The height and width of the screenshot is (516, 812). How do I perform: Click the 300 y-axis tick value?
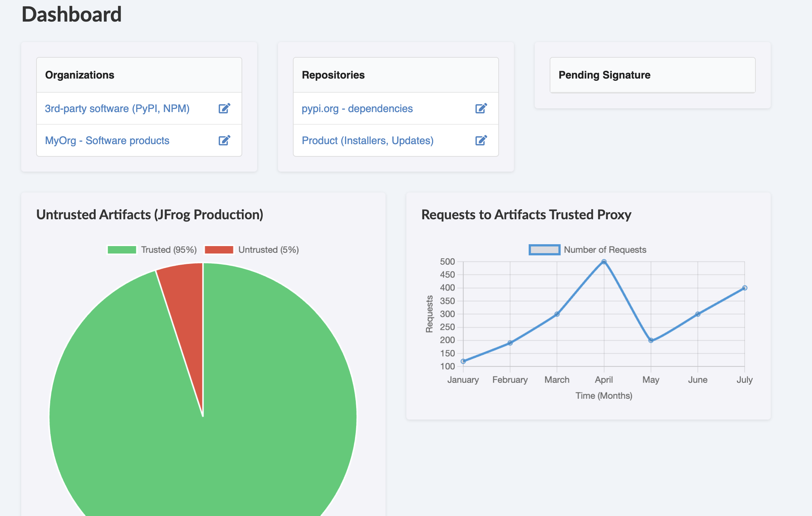pyautogui.click(x=447, y=314)
